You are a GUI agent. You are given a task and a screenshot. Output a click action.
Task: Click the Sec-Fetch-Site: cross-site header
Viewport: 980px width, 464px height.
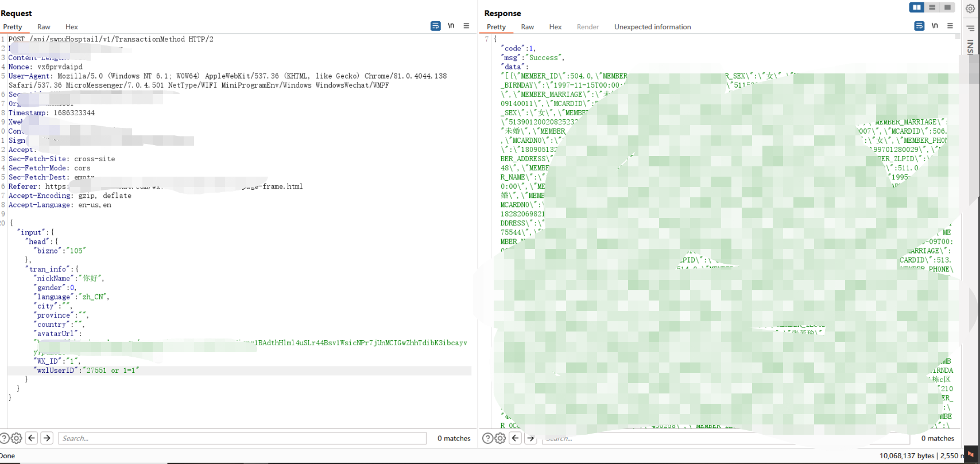click(x=61, y=159)
